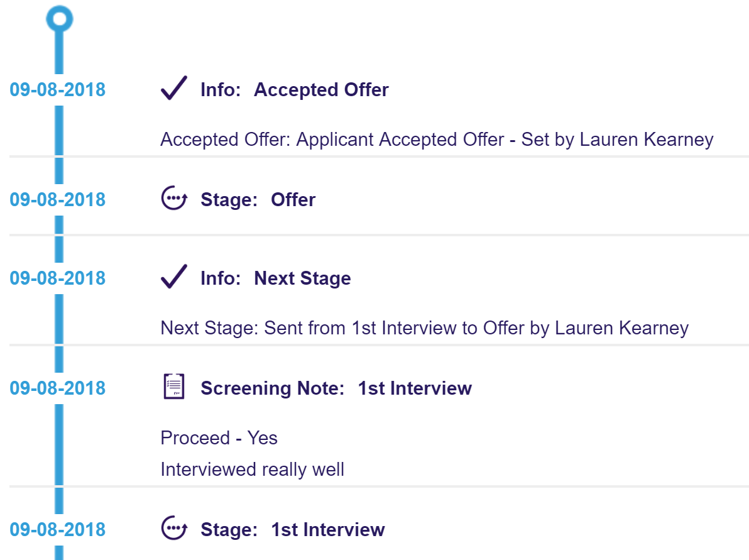Select the date beside Info: Accepted Offer

pos(57,90)
